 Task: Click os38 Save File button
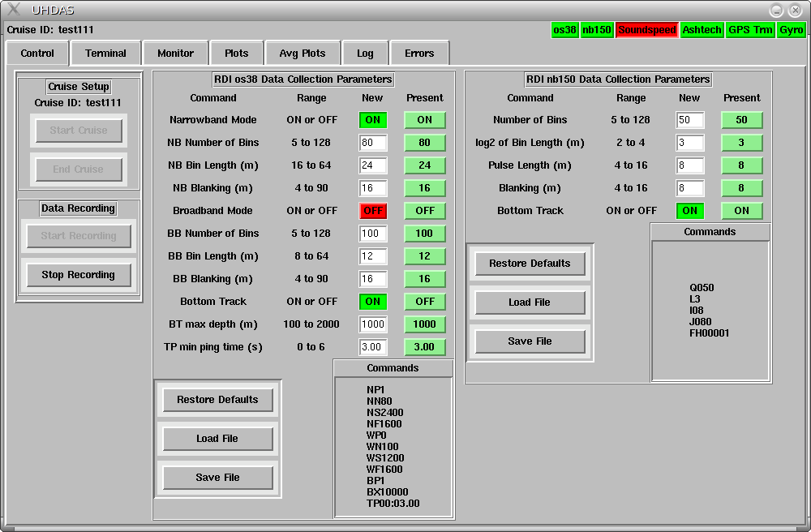click(x=217, y=477)
